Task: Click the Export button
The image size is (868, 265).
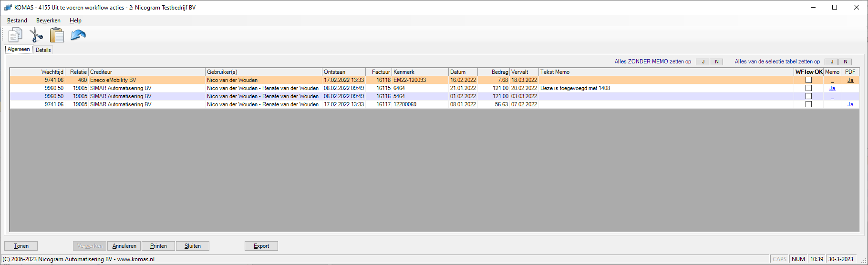Action: [261, 246]
